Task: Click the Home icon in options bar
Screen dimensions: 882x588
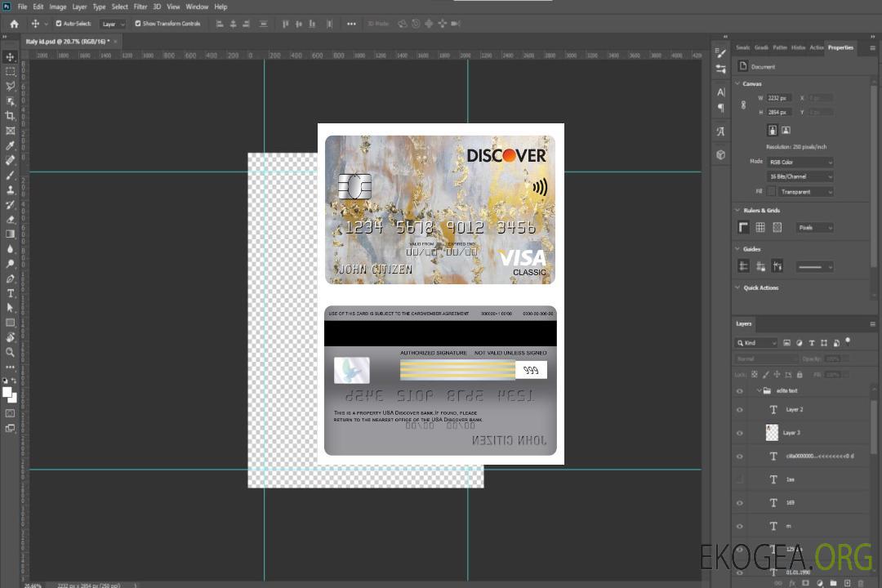Action: pyautogui.click(x=14, y=24)
